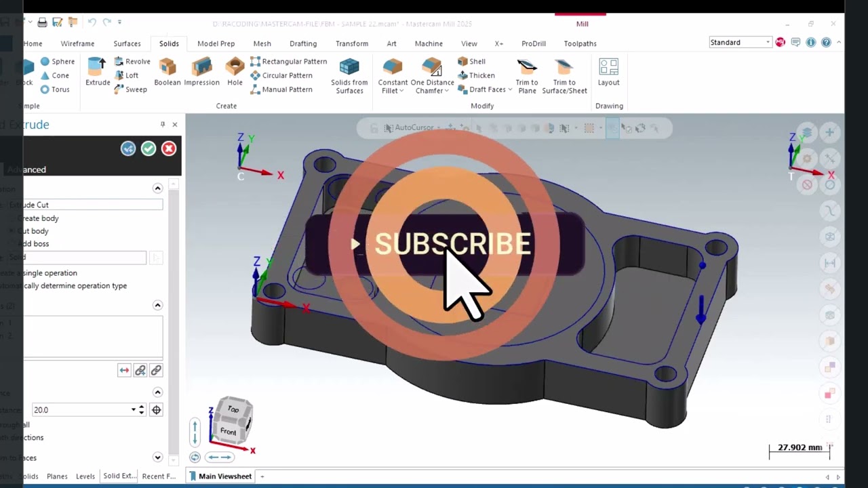The width and height of the screenshot is (868, 488).
Task: Click the Sphere primitive tool
Action: coord(57,62)
